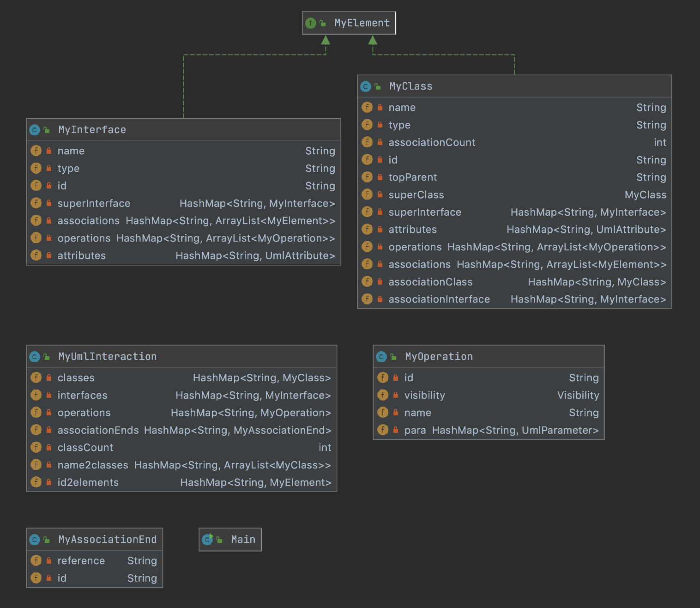Click the public visibility icon beside Main
This screenshot has height=608, width=700.
coord(219,540)
